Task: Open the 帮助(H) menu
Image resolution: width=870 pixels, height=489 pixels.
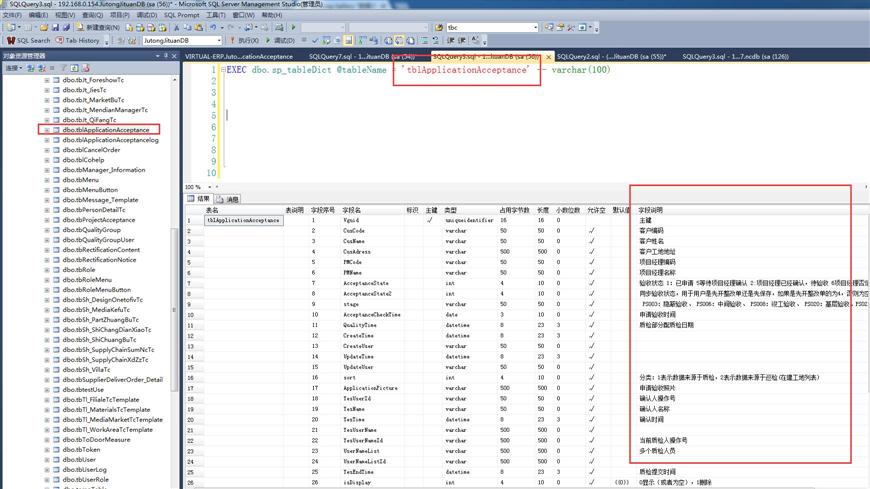Action: tap(271, 15)
